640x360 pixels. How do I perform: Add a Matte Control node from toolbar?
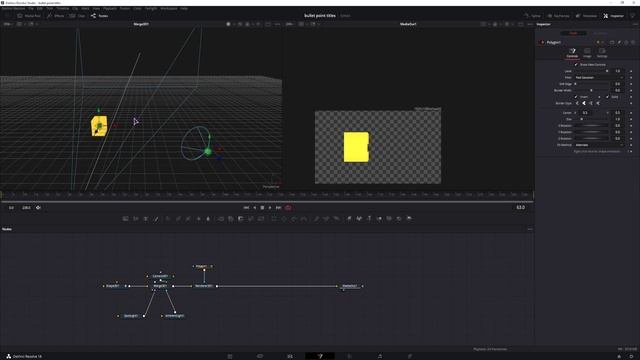pos(241,219)
